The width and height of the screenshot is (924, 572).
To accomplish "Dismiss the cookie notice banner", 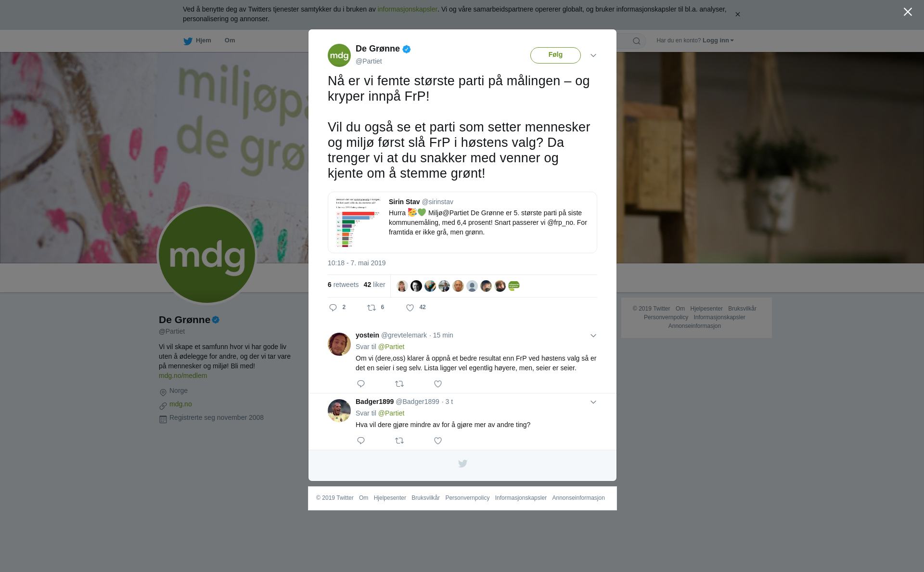I will [x=737, y=14].
